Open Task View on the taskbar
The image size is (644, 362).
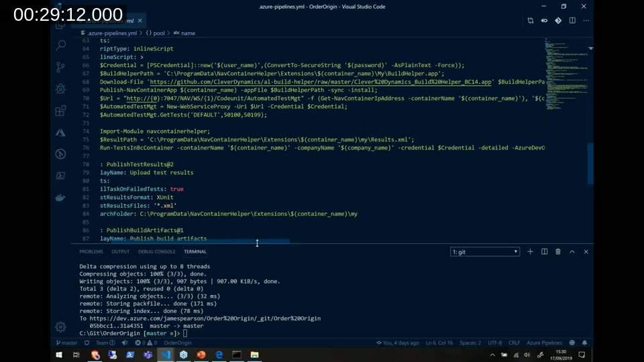pyautogui.click(x=76, y=355)
